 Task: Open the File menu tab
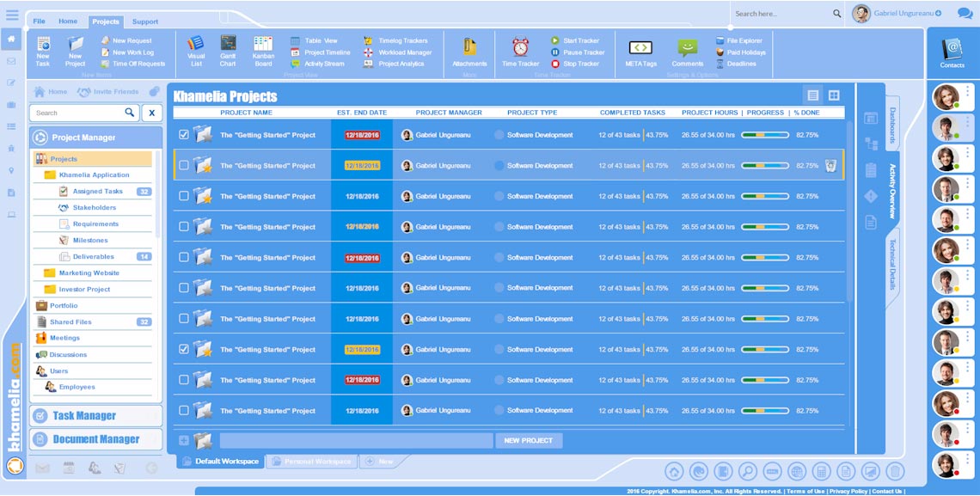39,21
